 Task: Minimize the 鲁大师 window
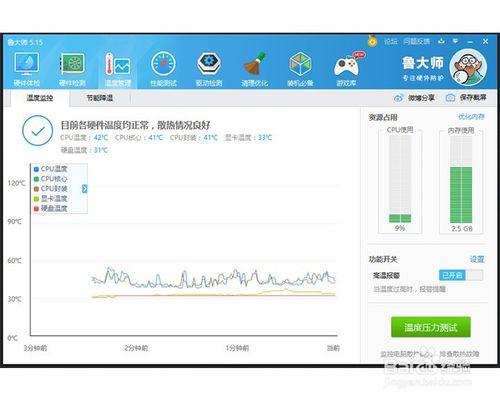tap(470, 42)
